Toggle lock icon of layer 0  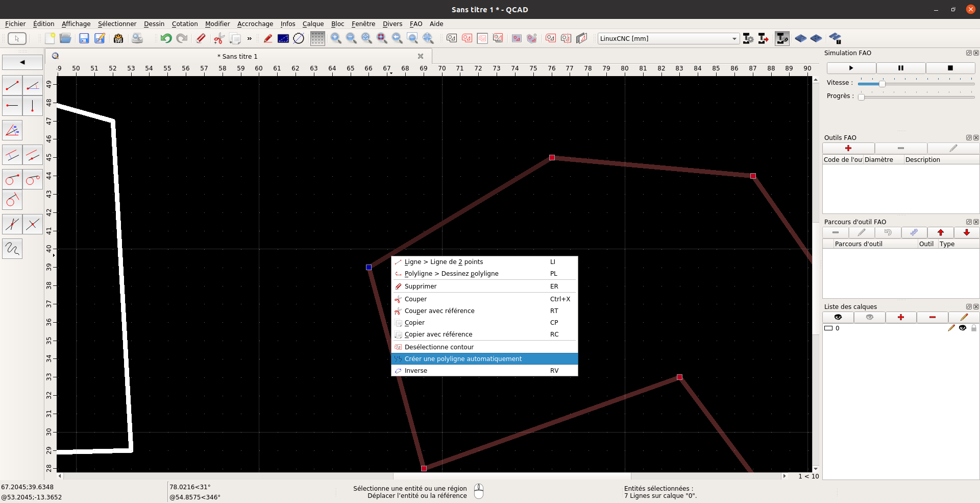point(974,328)
